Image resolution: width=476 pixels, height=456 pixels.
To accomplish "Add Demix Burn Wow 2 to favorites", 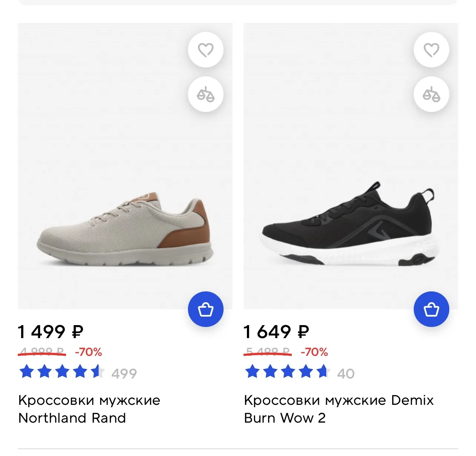I will click(432, 50).
